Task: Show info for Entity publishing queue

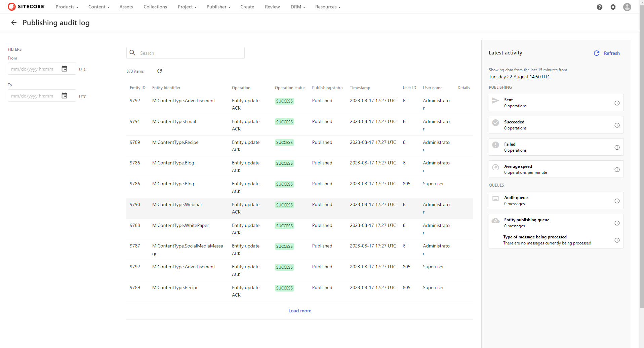Action: point(617,223)
